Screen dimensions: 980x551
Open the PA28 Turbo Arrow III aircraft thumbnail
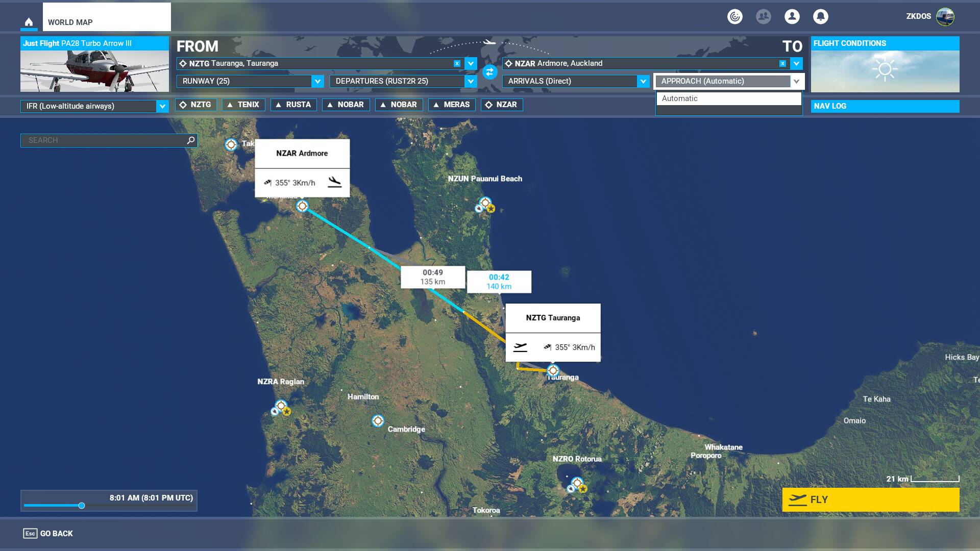(94, 64)
